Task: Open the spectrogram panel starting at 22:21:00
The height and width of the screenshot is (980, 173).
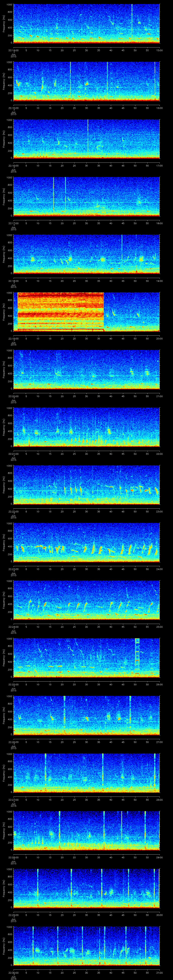Action: pos(86,427)
